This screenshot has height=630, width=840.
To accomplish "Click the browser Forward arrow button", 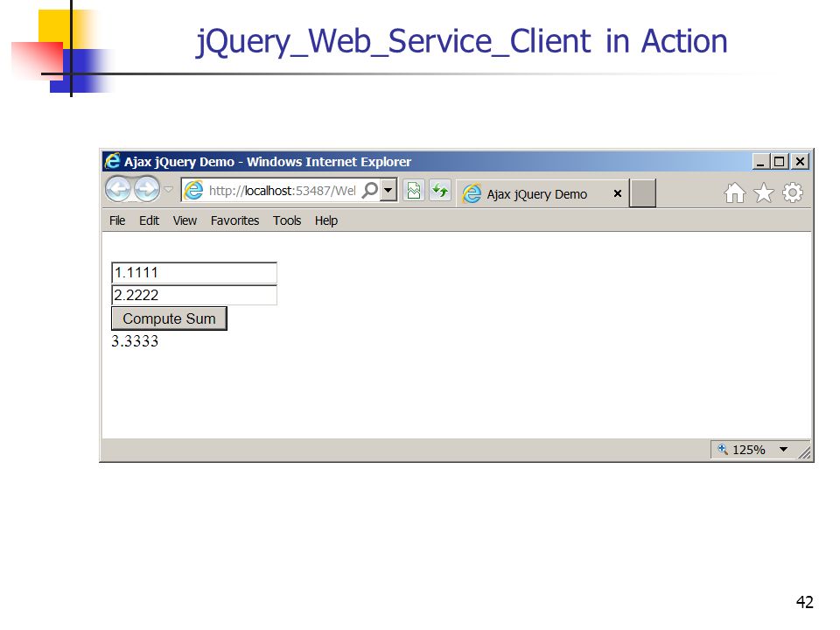I will pos(147,189).
